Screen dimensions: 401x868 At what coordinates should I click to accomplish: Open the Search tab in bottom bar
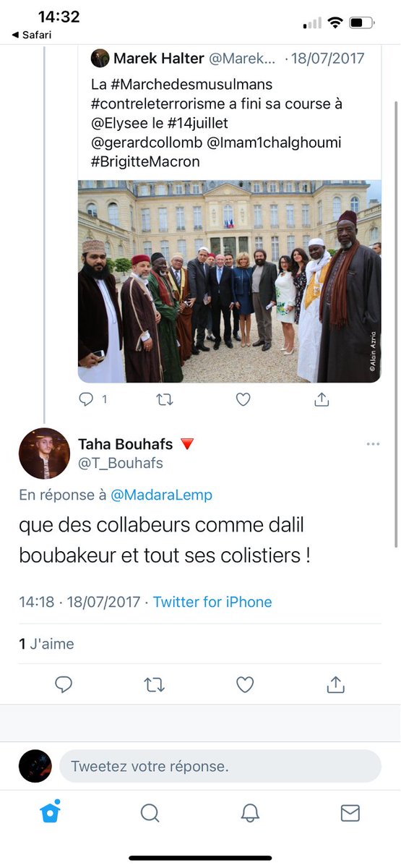point(150,814)
